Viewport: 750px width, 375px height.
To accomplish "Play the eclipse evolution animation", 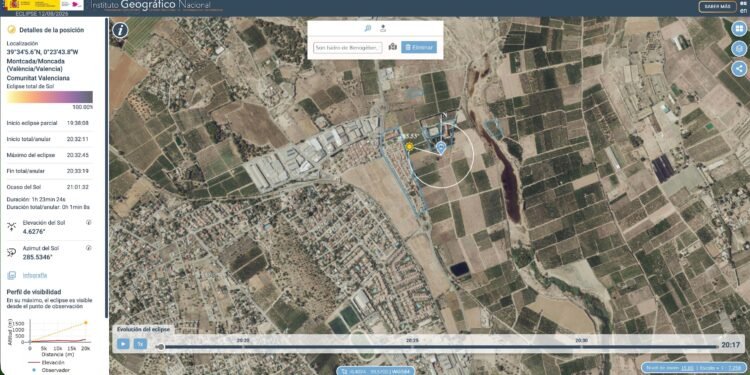I will (x=123, y=343).
